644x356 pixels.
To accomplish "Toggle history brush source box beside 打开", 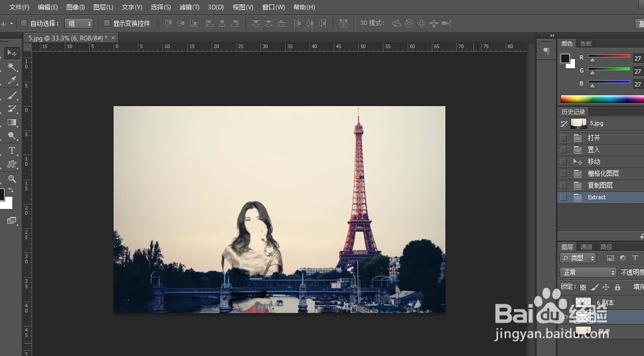I will 563,138.
